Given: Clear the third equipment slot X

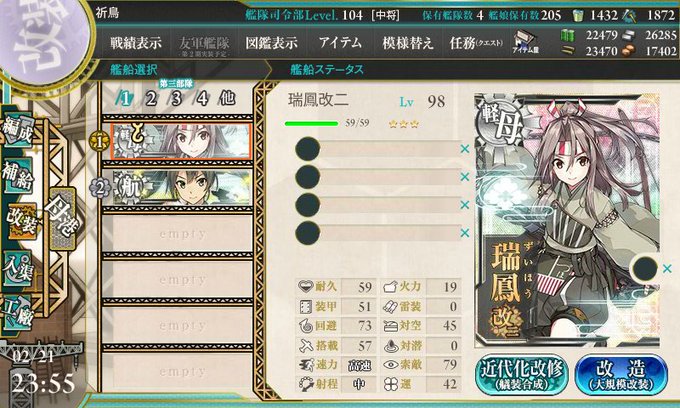Looking at the screenshot, I should 465,205.
